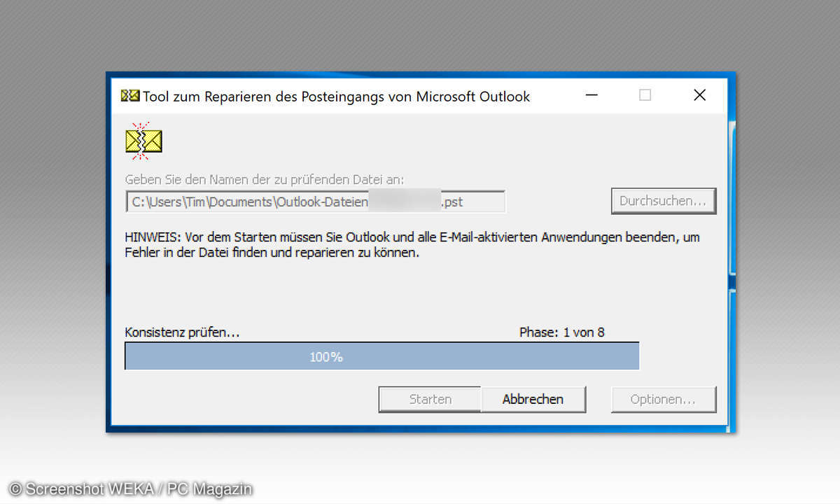This screenshot has height=504, width=840.
Task: Click the Durchsuchen... browse button
Action: (663, 201)
